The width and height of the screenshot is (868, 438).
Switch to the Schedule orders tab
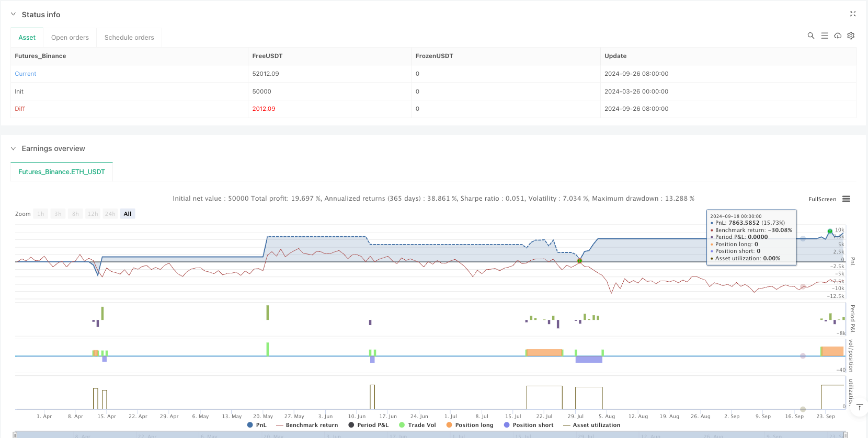pos(129,38)
